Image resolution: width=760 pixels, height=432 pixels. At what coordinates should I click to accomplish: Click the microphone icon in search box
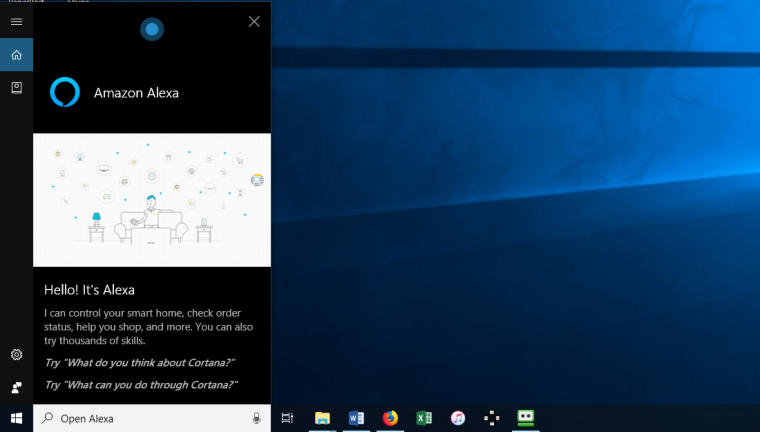[256, 418]
